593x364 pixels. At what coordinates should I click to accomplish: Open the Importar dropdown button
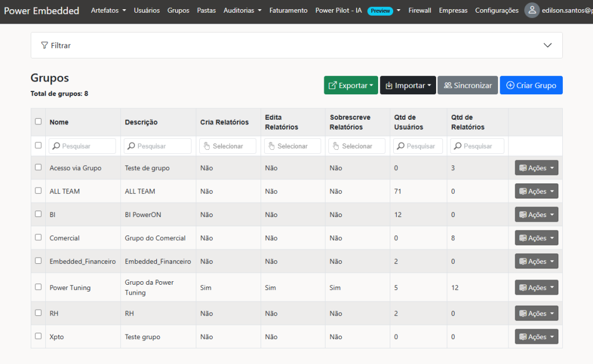coord(408,86)
